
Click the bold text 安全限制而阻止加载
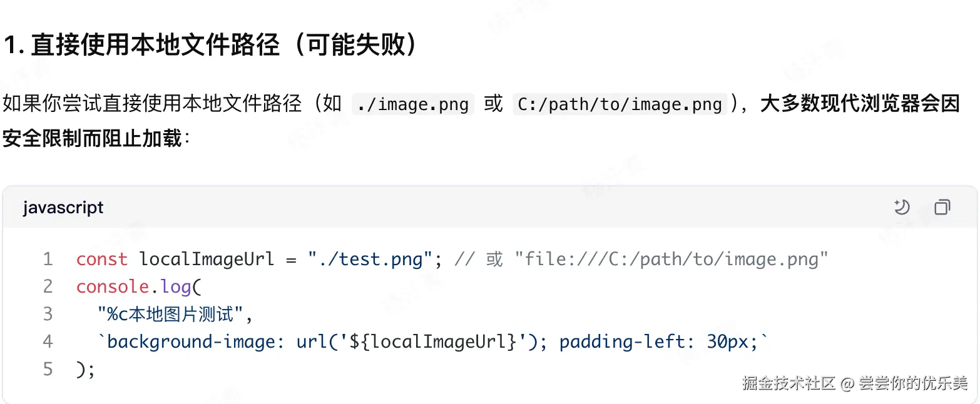[x=91, y=138]
